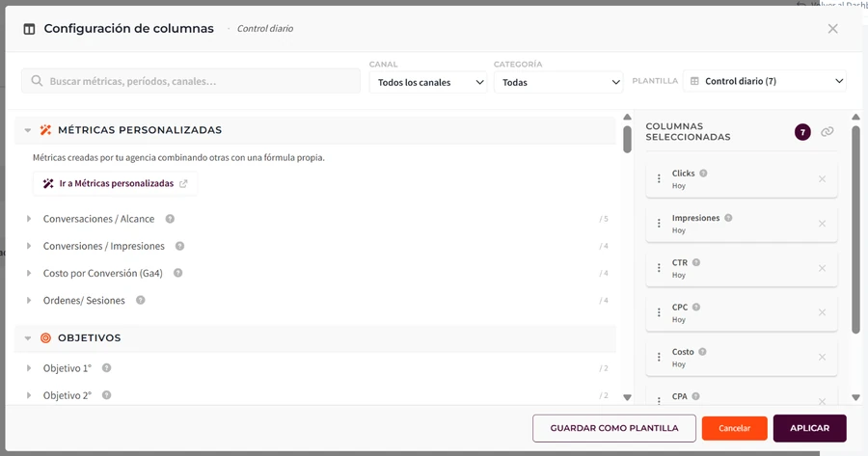868x456 pixels.
Task: Click the Conversaciones / Alcance count /5
Action: click(x=604, y=219)
